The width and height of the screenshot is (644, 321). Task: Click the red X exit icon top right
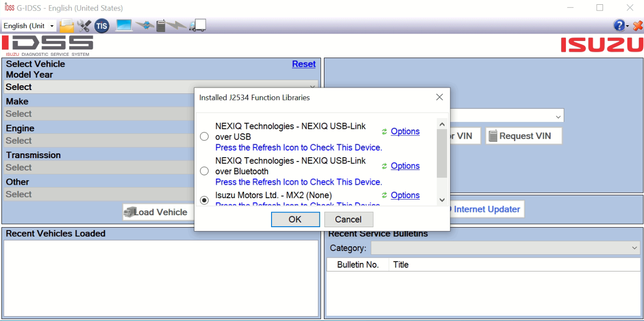click(x=637, y=25)
